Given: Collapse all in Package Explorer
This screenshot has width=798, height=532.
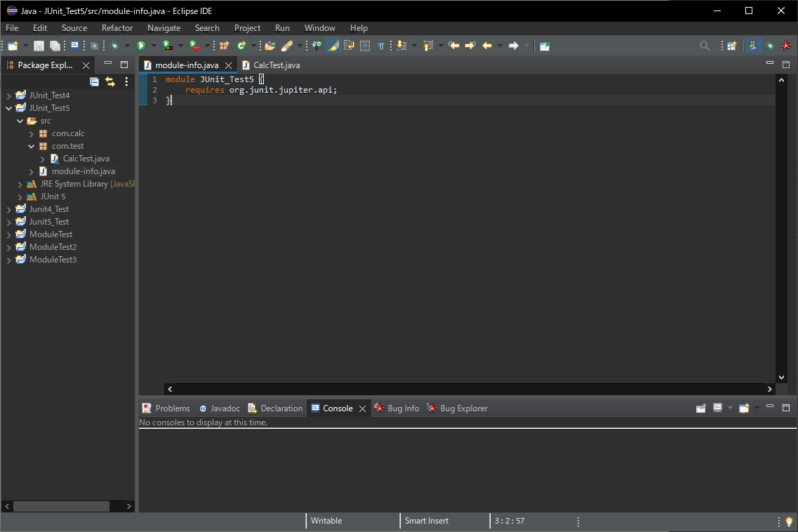Looking at the screenshot, I should coord(94,81).
